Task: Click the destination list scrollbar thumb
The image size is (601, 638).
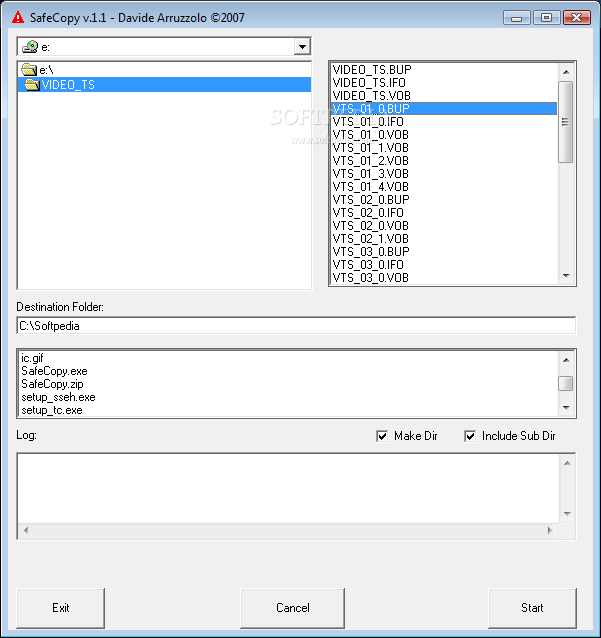Action: click(x=566, y=383)
